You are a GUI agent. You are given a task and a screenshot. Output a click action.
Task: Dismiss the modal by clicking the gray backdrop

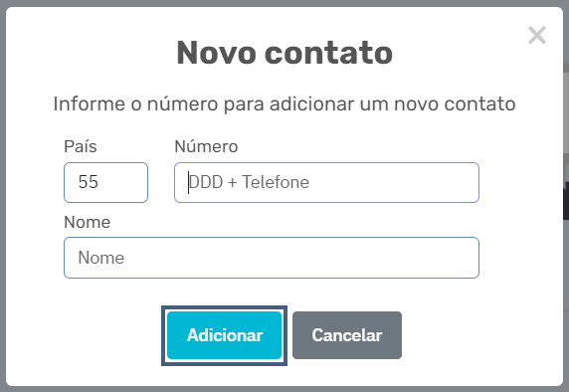pos(3,196)
